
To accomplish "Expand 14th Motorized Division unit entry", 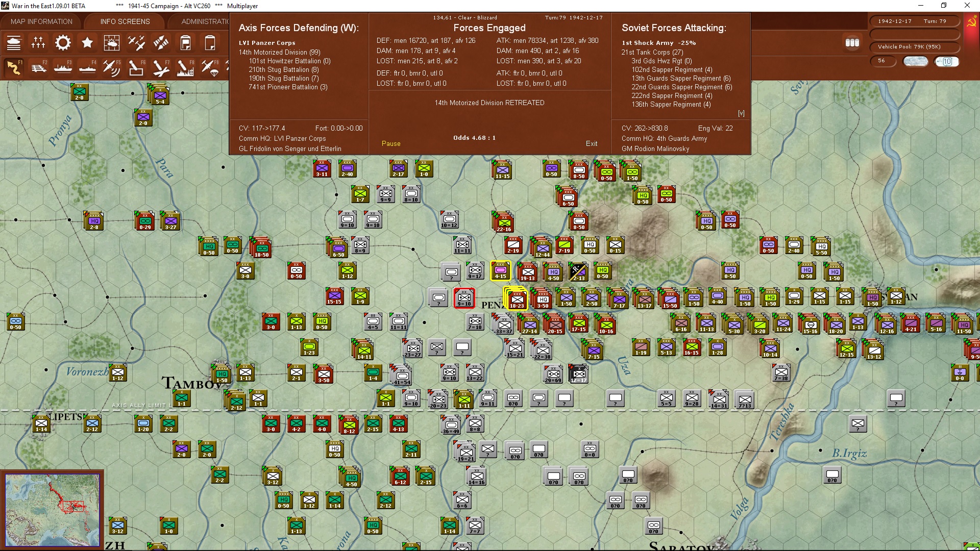I will pyautogui.click(x=279, y=52).
